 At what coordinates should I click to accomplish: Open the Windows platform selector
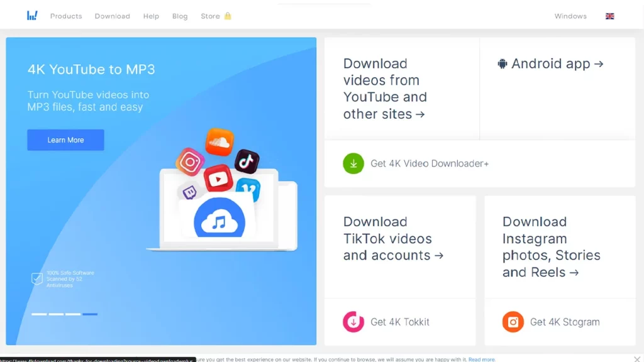570,16
